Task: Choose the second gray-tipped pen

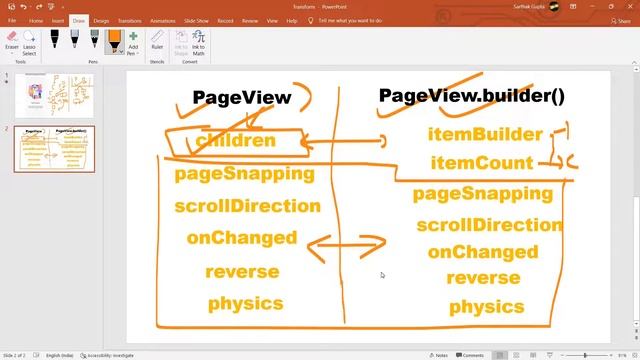Action: 74,39
